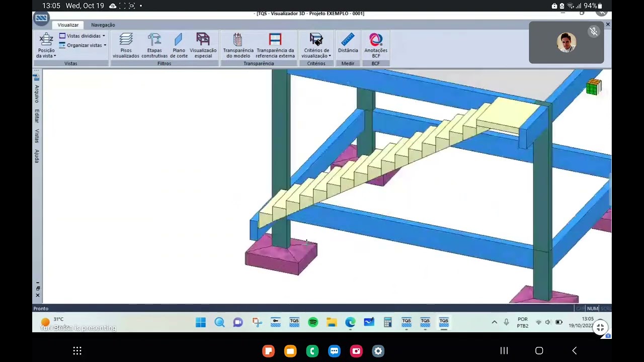The width and height of the screenshot is (644, 362).
Task: Click the taskbar microphone tray icon
Action: click(506, 322)
